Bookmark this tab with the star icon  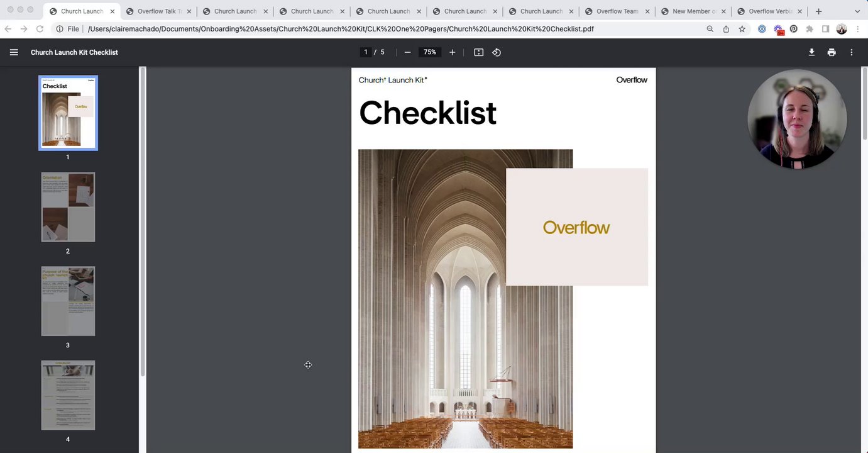742,29
